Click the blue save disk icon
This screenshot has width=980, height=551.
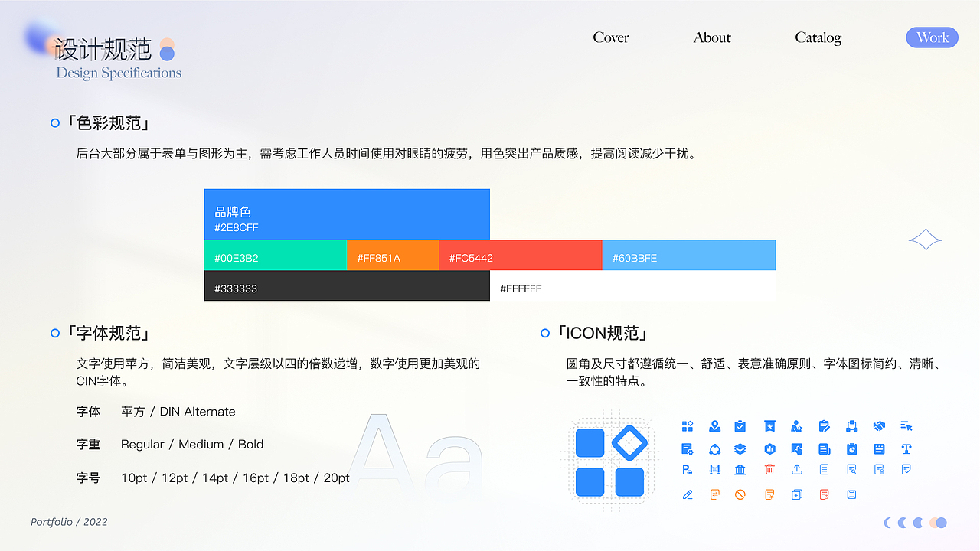[x=851, y=495]
